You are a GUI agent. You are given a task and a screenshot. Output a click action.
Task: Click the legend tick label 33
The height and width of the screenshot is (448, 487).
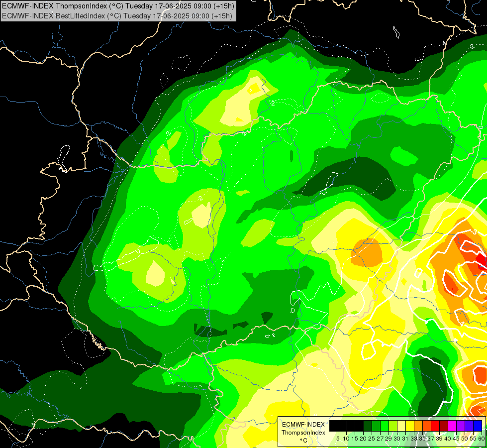414,439
